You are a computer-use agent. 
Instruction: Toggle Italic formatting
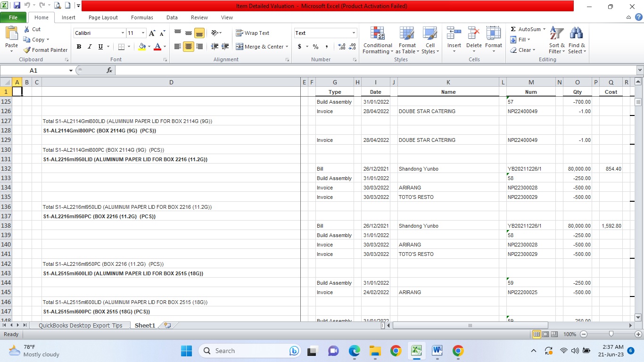tap(90, 47)
